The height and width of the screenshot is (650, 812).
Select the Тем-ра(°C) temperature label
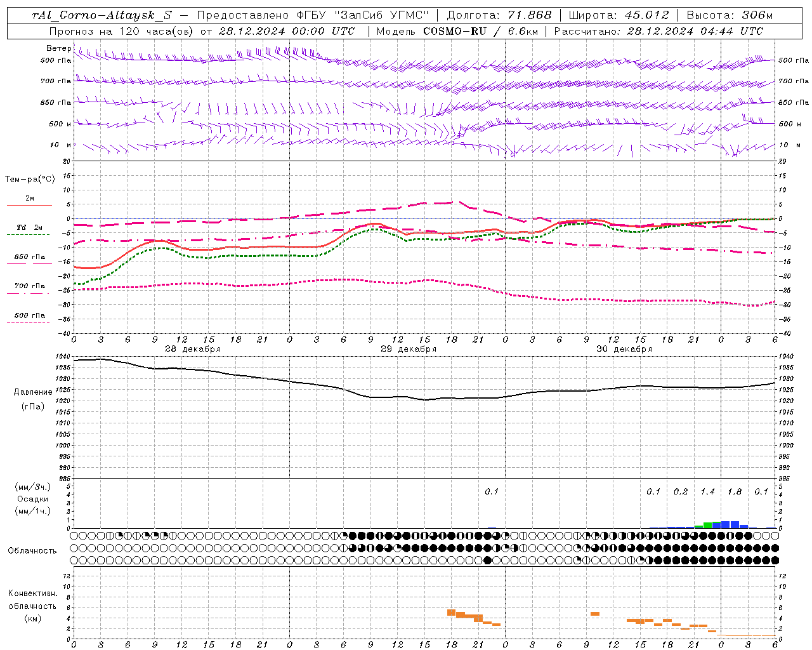(x=30, y=180)
